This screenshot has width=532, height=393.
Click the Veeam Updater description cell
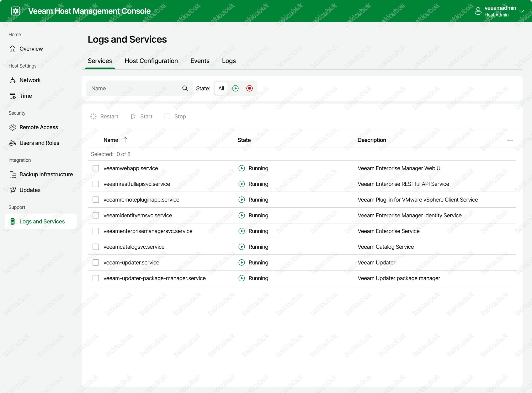click(376, 263)
